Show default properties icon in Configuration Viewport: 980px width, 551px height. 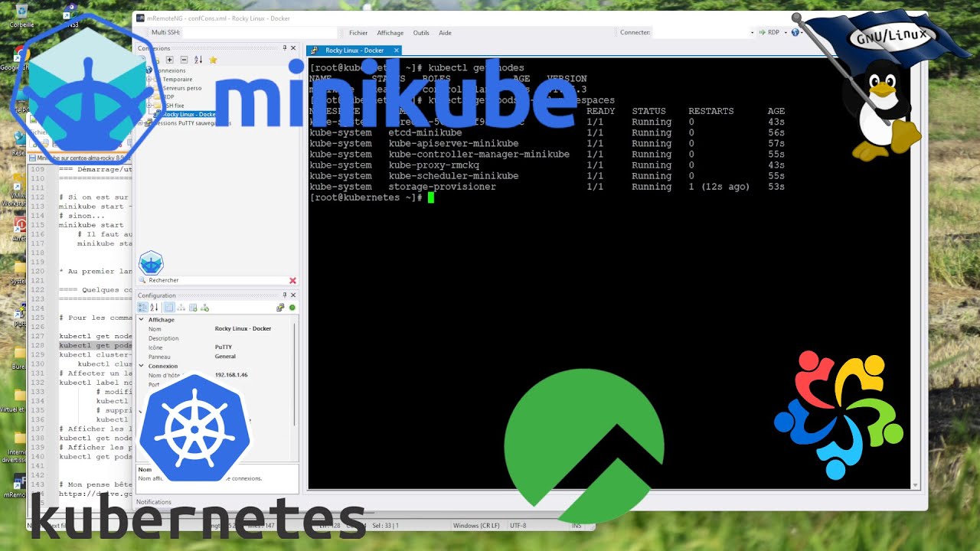tap(193, 308)
